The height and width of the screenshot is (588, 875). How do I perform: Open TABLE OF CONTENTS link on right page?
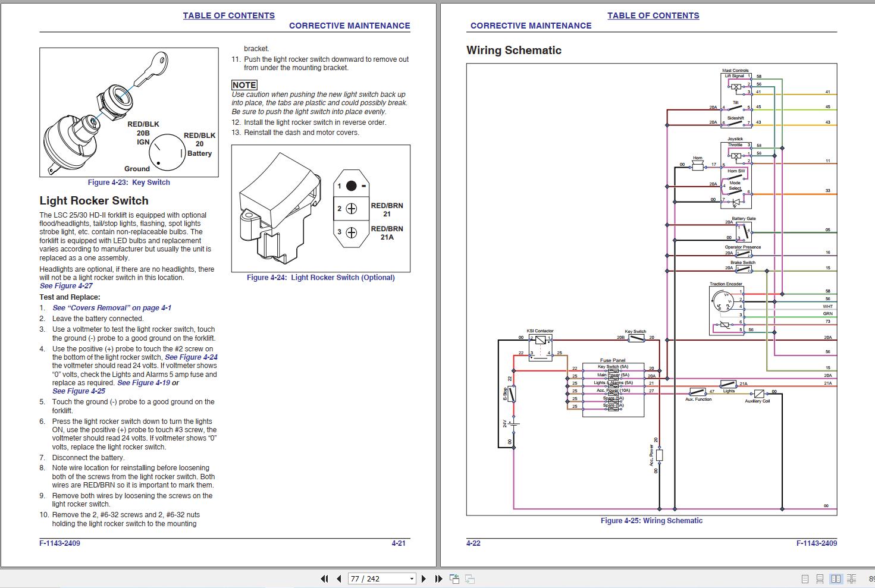653,15
